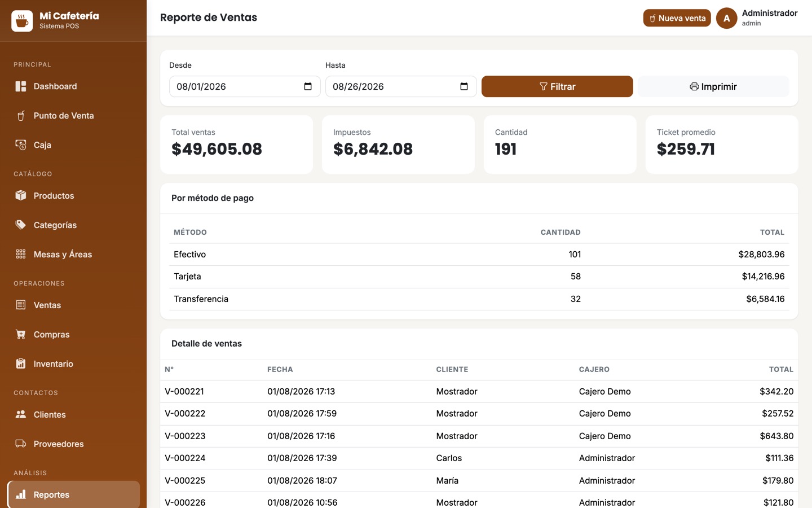Click the $643.80 sale total
The image size is (812, 508).
pyautogui.click(x=776, y=436)
